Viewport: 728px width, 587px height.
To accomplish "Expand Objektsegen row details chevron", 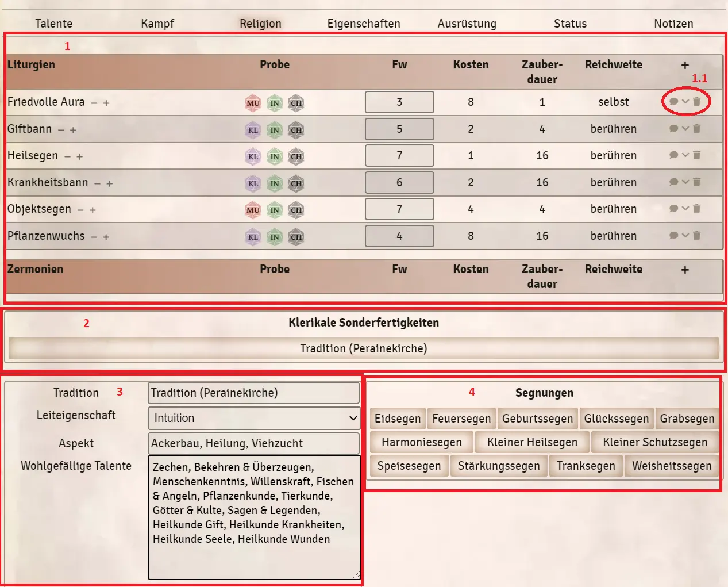I will point(685,209).
